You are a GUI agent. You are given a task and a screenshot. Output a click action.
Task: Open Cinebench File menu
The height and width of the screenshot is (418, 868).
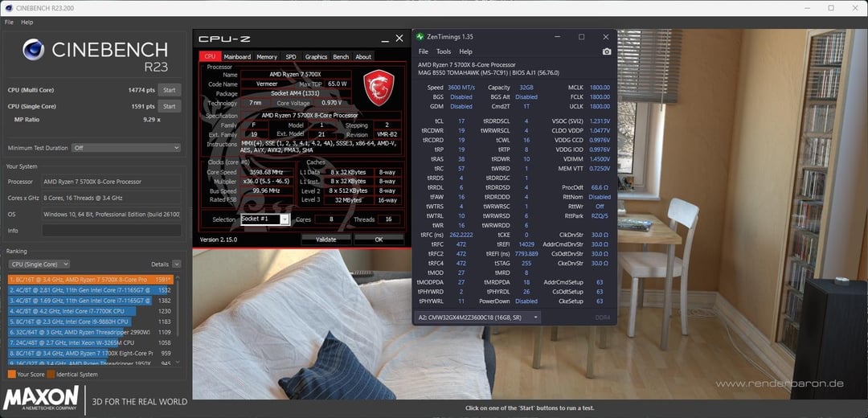9,23
